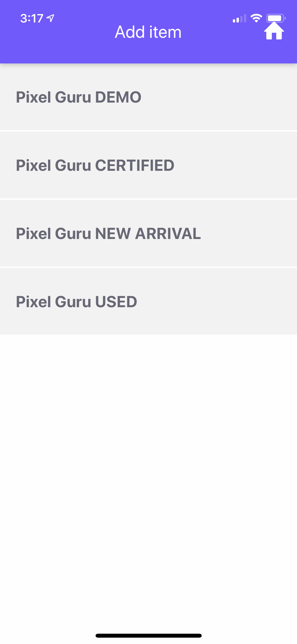The image size is (297, 644).
Task: Open the Pixel Guru NEW ARRIVAL row
Action: click(x=148, y=233)
